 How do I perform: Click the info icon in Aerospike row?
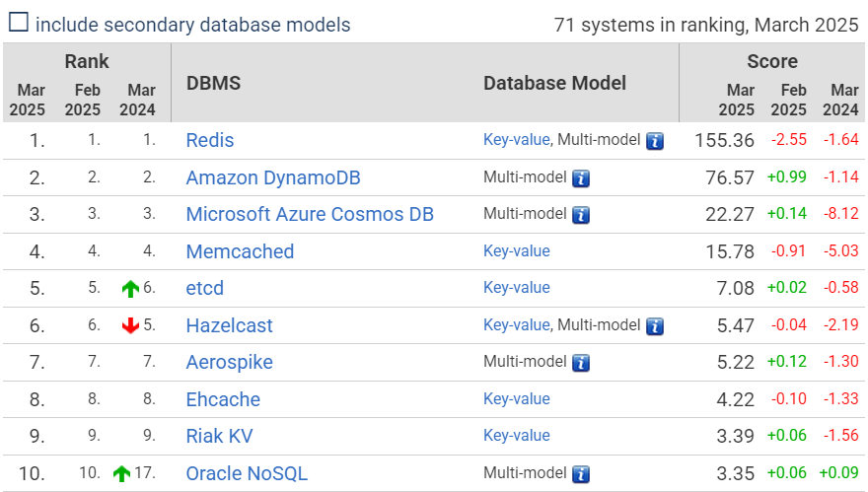coord(581,363)
